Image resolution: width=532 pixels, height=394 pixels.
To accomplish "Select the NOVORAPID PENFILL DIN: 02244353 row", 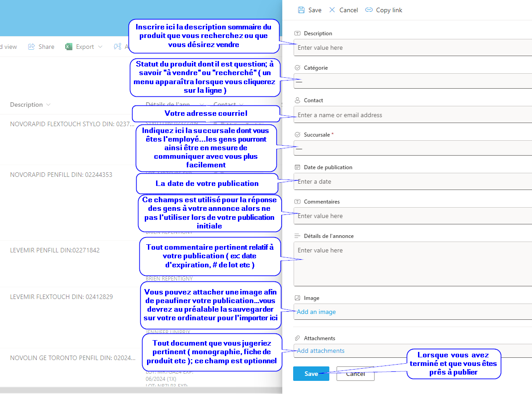I will click(61, 175).
